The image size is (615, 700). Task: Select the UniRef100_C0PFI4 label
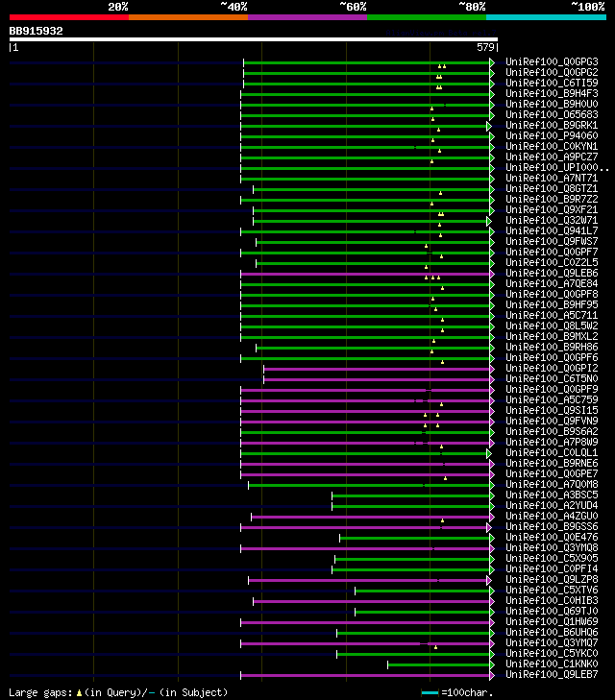pyautogui.click(x=552, y=569)
